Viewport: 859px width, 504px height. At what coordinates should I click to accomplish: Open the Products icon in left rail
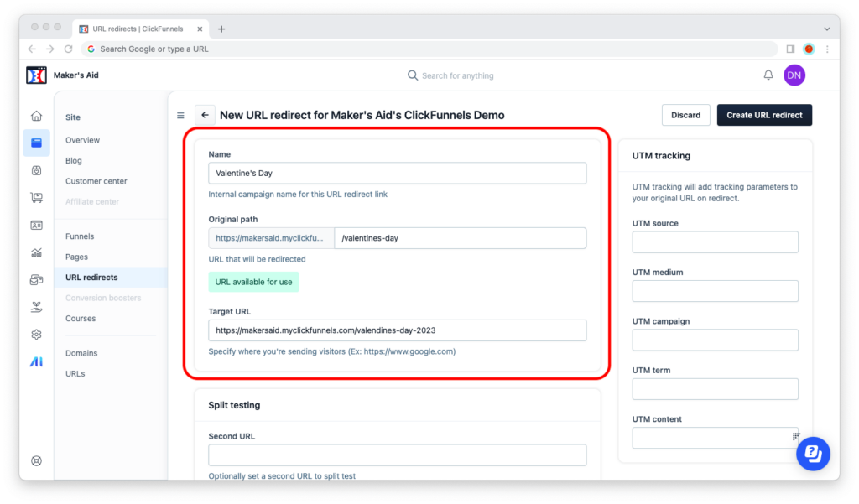click(x=36, y=170)
